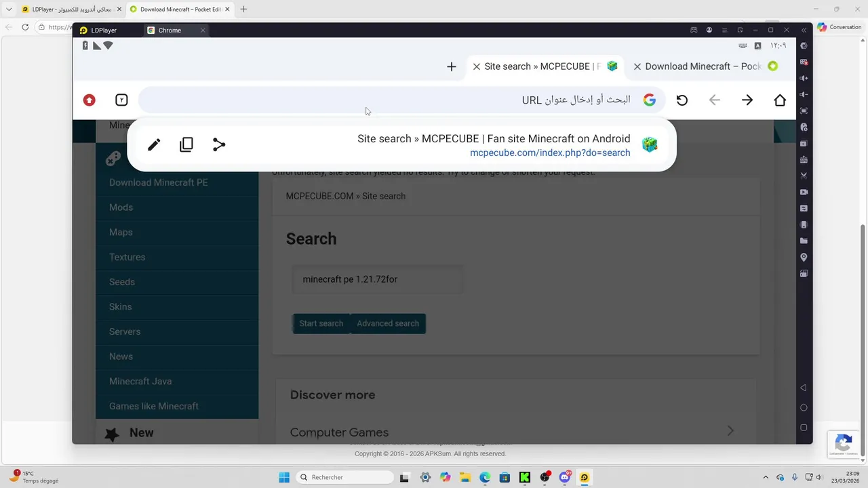
Task: Start LDPlayer video recorder icon
Action: (x=804, y=192)
